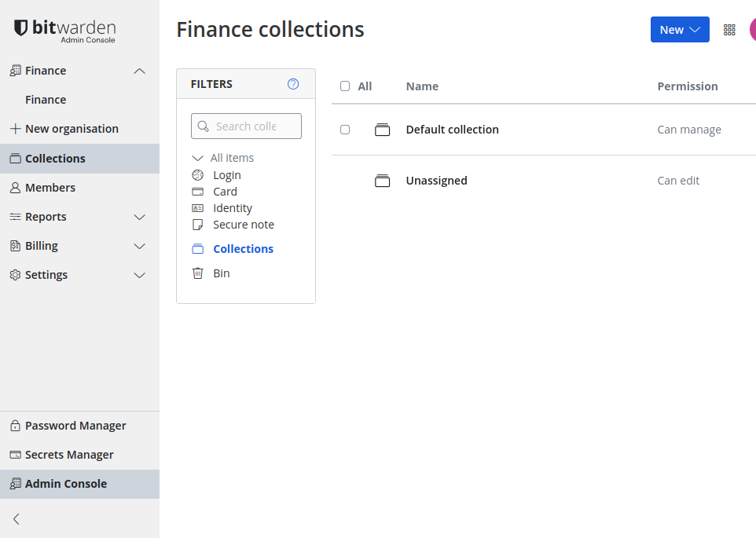
Task: Click the Card type icon in filters
Action: (x=198, y=192)
